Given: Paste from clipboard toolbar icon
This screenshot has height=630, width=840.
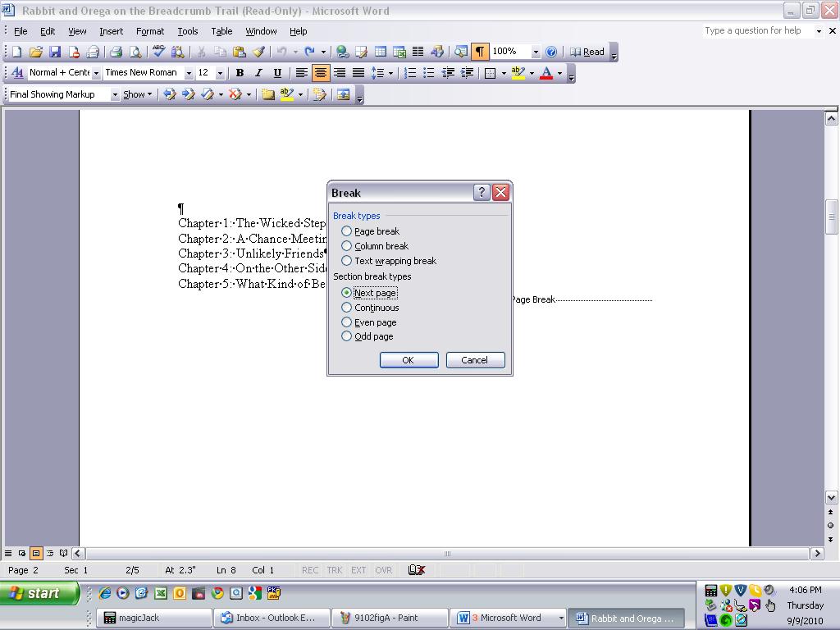Looking at the screenshot, I should 239,52.
